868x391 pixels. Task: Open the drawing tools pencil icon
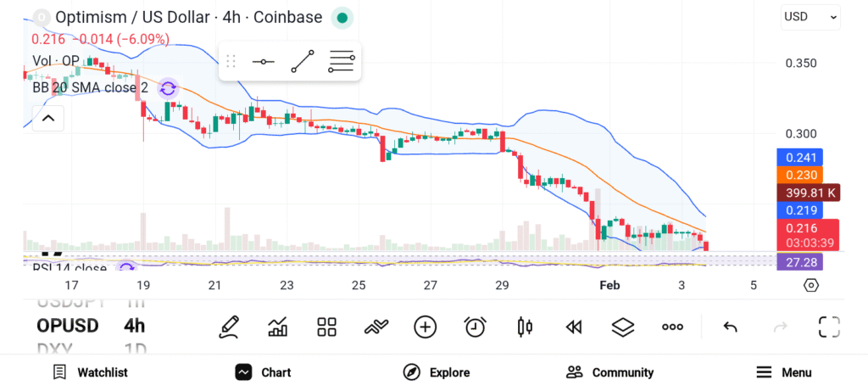(x=228, y=327)
